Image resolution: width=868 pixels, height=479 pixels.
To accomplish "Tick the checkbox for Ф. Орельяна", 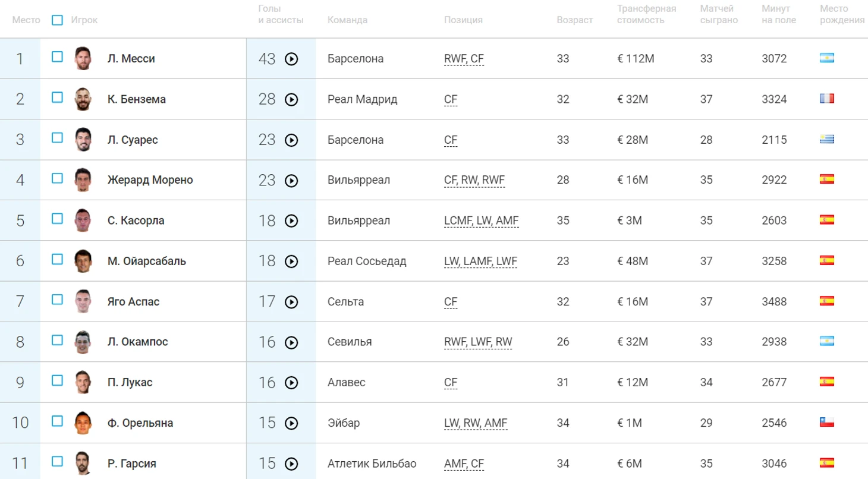I will tap(57, 421).
